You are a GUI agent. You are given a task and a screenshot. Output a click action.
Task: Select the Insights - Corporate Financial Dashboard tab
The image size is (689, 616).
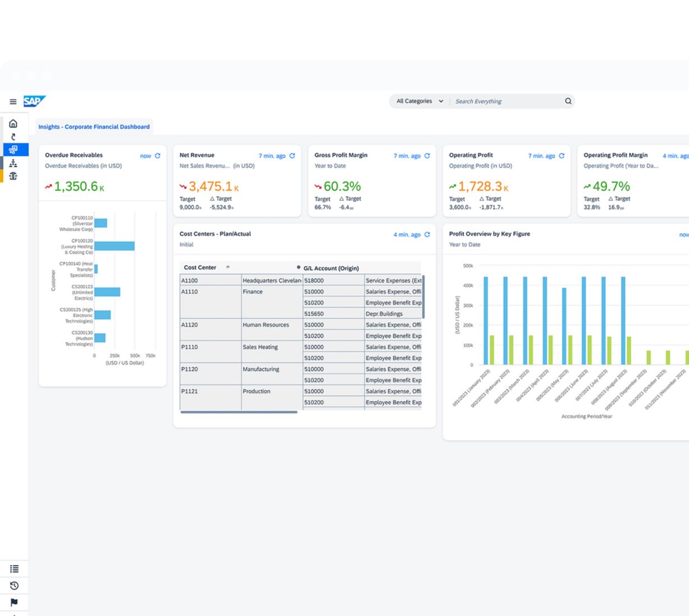[94, 127]
